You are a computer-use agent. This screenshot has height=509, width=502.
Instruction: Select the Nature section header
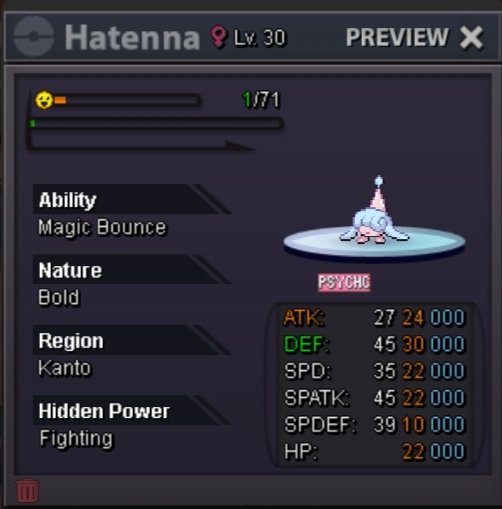click(132, 269)
